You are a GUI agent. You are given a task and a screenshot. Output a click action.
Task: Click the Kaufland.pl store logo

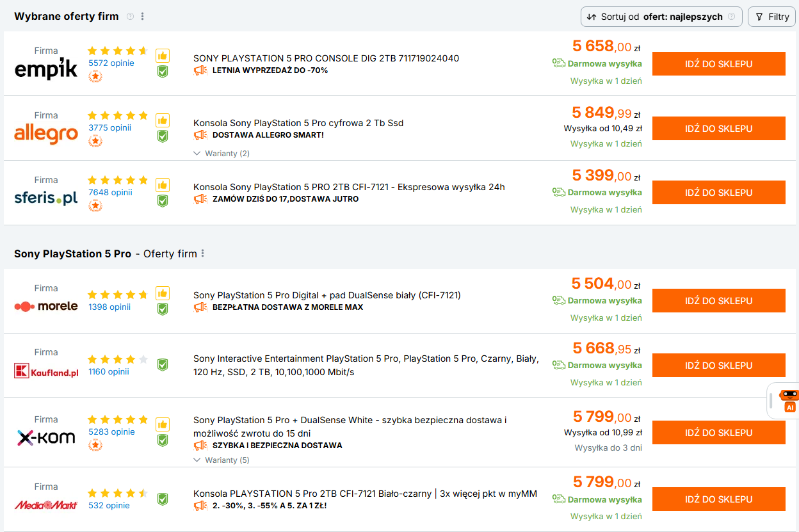[45, 371]
